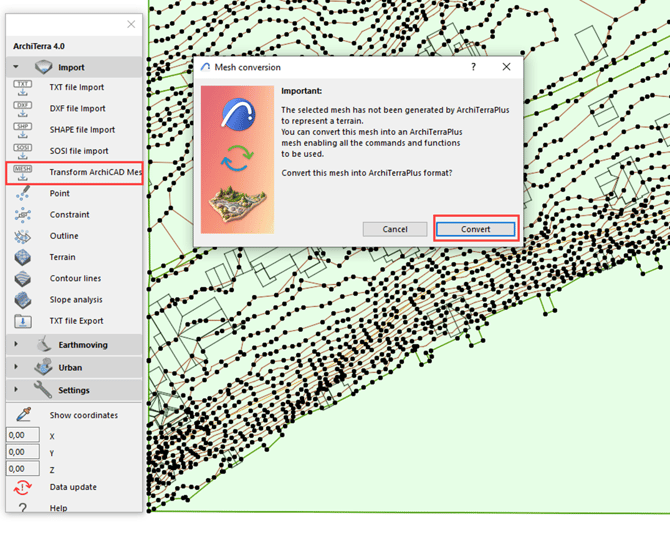
Task: Run Slope analysis tool
Action: (76, 300)
